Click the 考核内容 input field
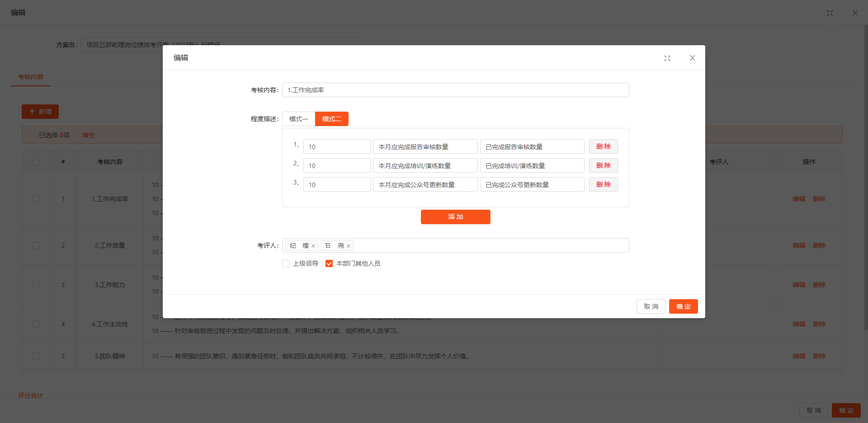868x423 pixels. (455, 90)
